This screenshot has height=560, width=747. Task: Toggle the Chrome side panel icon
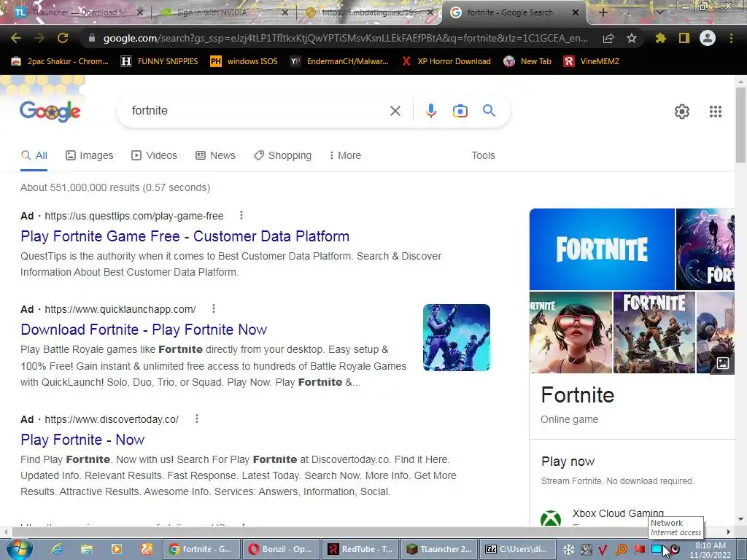(x=684, y=38)
